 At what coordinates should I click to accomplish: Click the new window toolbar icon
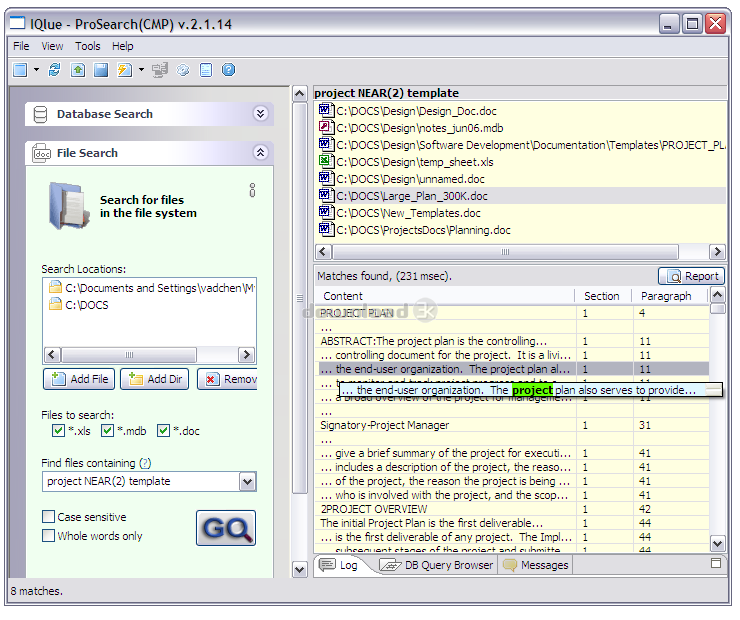point(20,70)
